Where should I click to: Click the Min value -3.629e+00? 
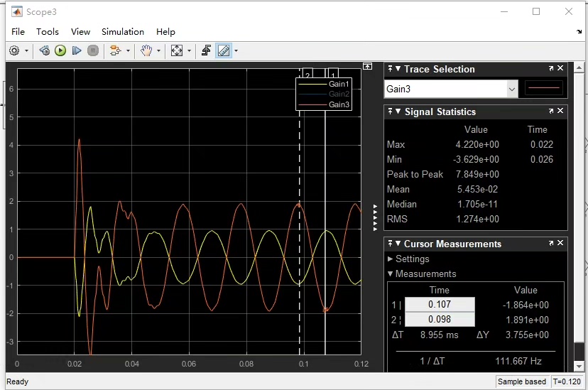(476, 160)
